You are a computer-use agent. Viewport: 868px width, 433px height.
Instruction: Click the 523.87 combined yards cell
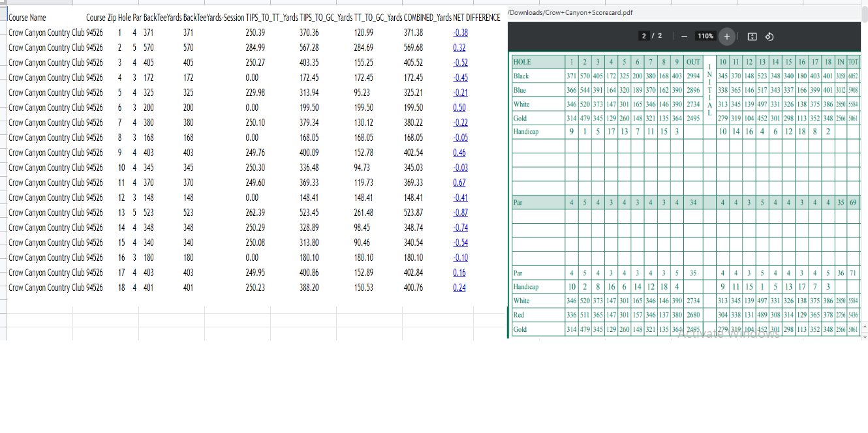[413, 213]
